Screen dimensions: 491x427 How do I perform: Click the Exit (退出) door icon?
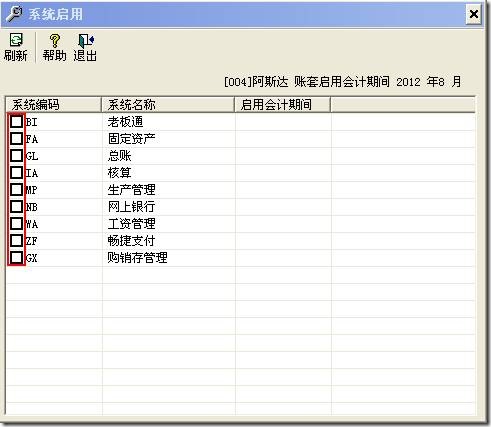coord(85,40)
